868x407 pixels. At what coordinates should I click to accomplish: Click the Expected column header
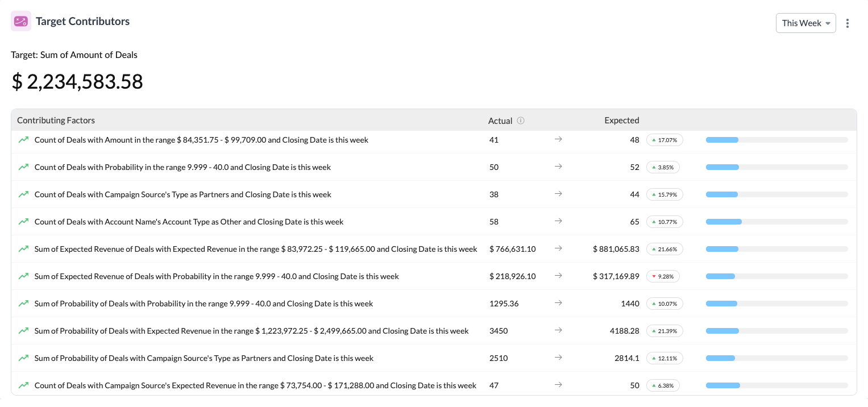(621, 121)
